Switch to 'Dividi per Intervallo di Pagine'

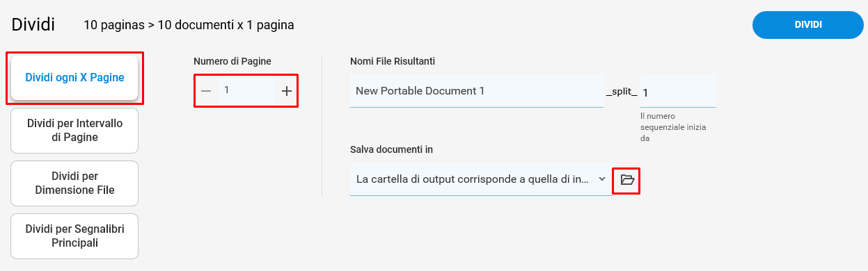click(74, 131)
